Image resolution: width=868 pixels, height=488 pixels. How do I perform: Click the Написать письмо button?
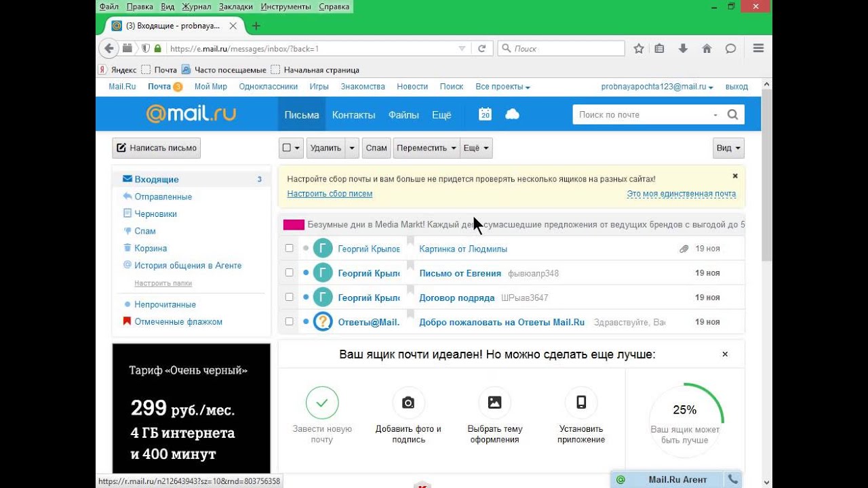tap(157, 148)
